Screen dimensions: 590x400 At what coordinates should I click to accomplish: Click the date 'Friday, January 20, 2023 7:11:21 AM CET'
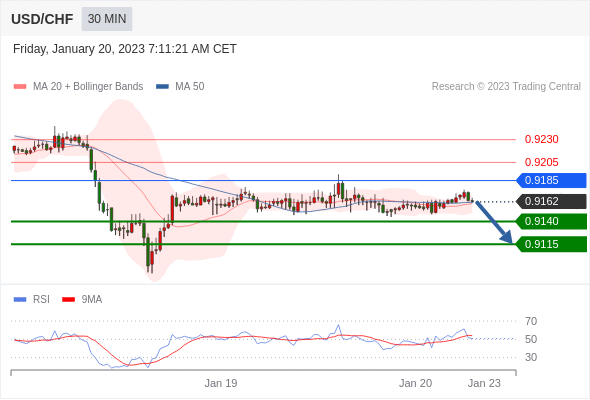point(125,49)
